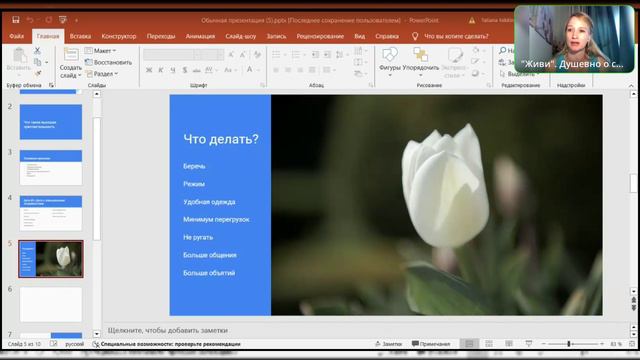The height and width of the screenshot is (360, 640).
Task: Select slide 2 thumbnail
Action: point(51,122)
